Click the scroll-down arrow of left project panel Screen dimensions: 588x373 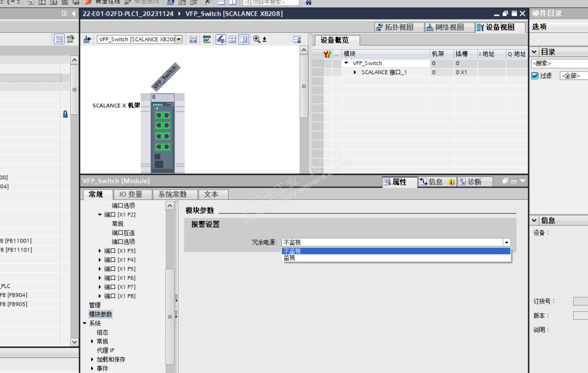74,342
